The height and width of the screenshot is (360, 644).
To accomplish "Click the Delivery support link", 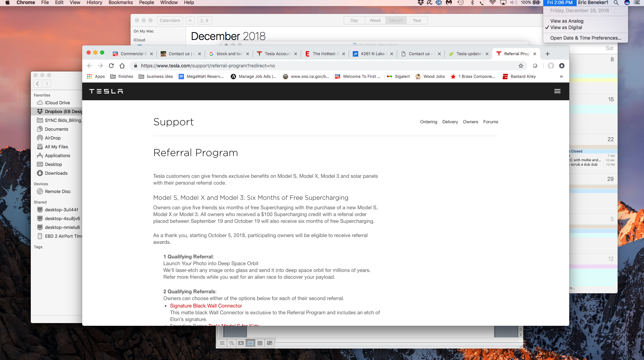I will [x=450, y=122].
